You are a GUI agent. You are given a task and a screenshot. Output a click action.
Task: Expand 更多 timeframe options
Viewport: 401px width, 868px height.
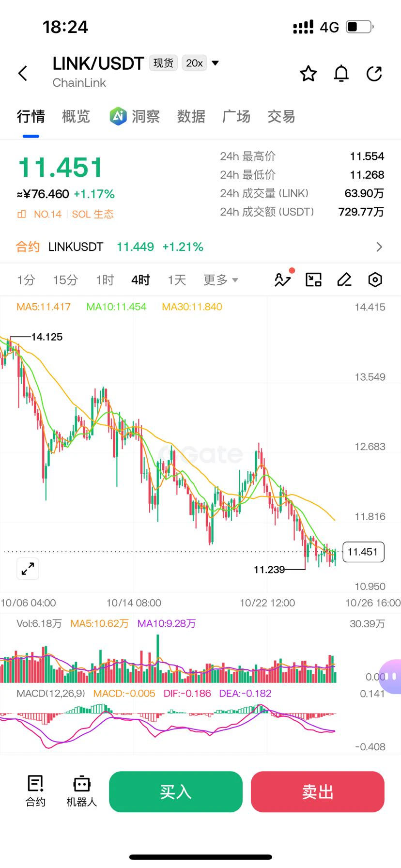point(221,280)
